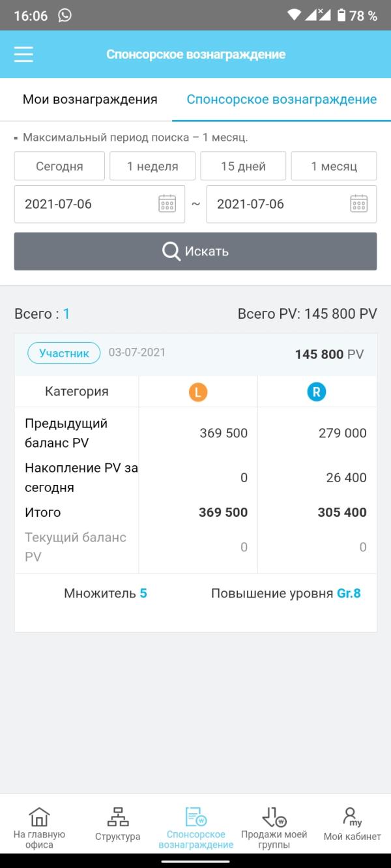The width and height of the screenshot is (391, 868).
Task: Click the Искать search button
Action: tap(195, 251)
